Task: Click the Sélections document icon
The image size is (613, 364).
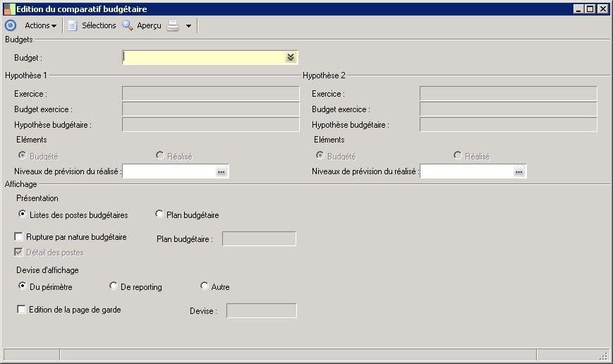Action: pyautogui.click(x=73, y=25)
